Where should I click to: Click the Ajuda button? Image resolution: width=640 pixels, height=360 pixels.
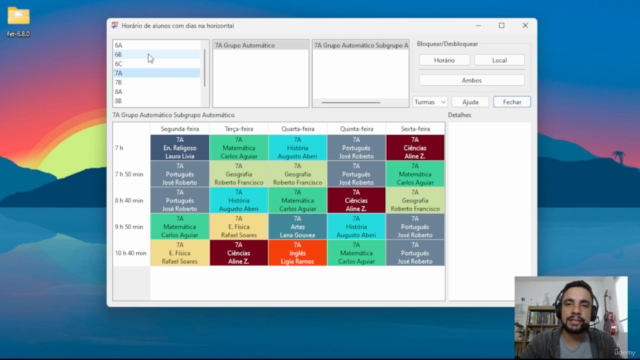point(470,102)
